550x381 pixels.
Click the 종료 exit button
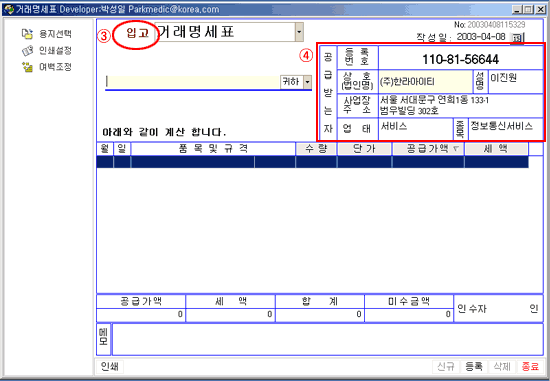tap(530, 367)
